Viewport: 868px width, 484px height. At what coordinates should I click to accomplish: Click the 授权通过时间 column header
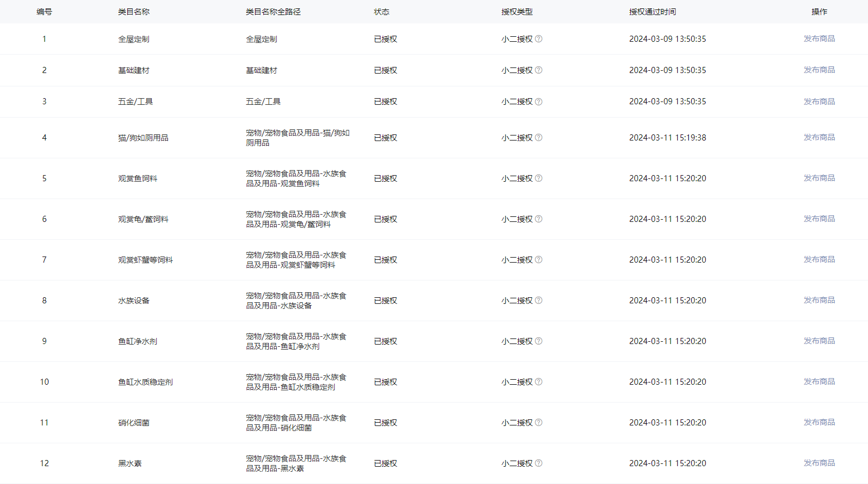click(x=652, y=12)
